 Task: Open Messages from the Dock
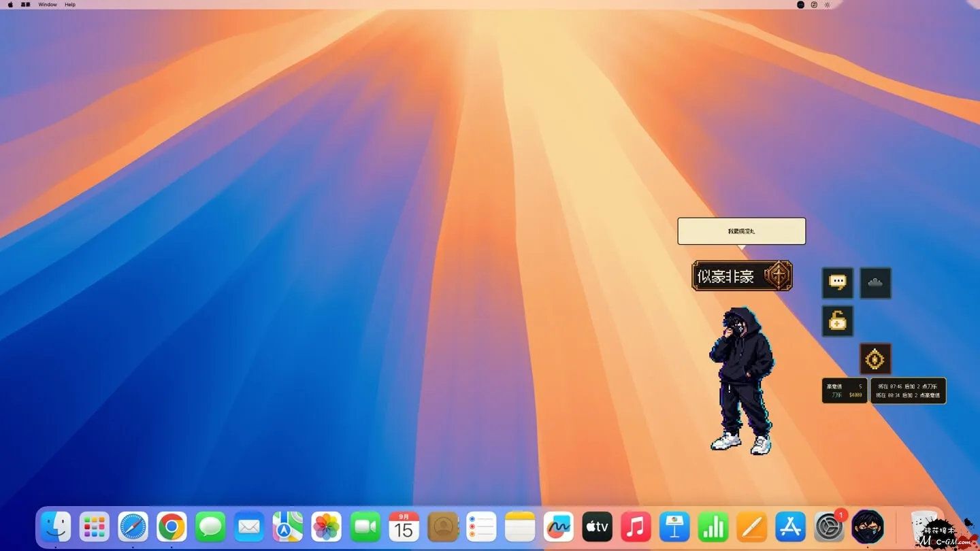[x=210, y=527]
